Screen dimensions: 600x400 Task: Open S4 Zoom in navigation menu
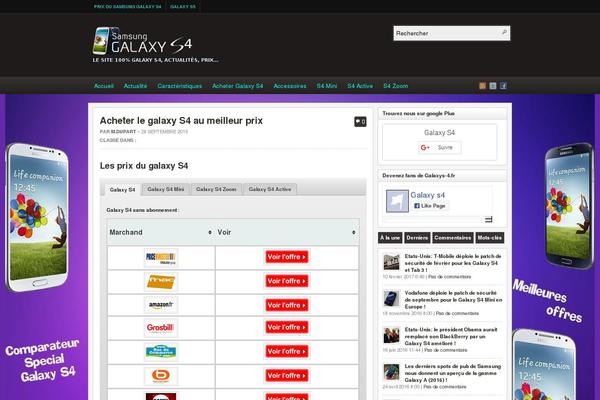point(396,86)
